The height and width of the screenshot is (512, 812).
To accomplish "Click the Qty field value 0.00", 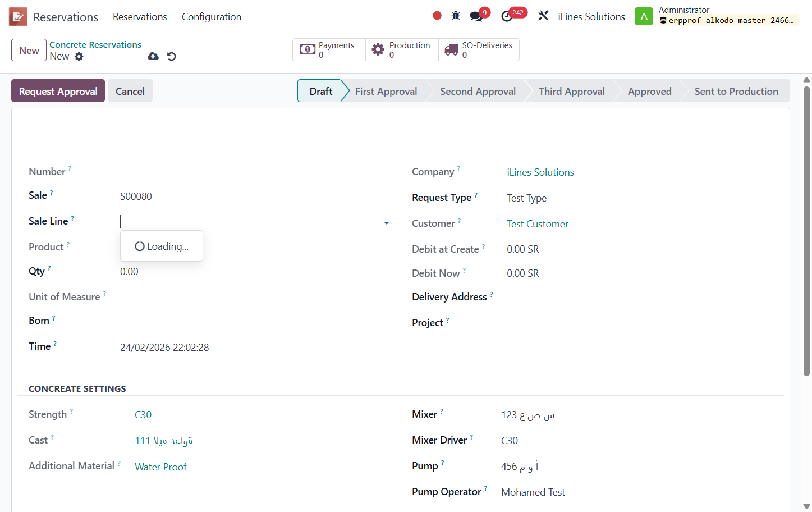I will 129,272.
